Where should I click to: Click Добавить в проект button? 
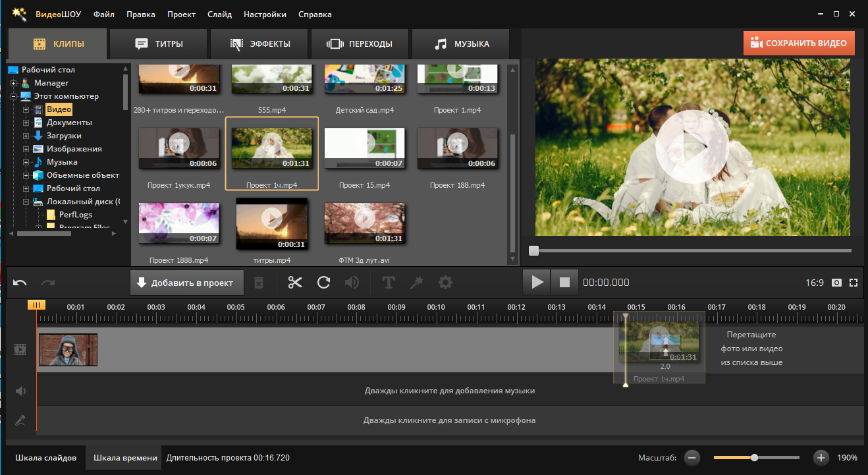186,283
